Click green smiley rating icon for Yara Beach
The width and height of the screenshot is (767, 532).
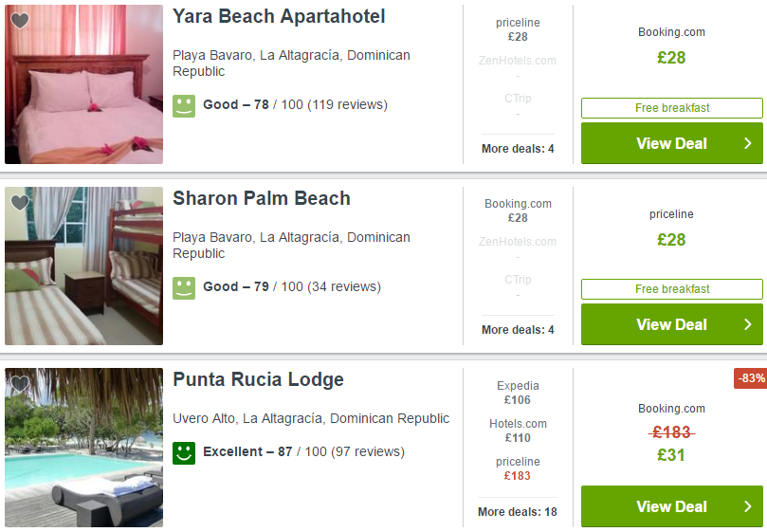coord(184,105)
